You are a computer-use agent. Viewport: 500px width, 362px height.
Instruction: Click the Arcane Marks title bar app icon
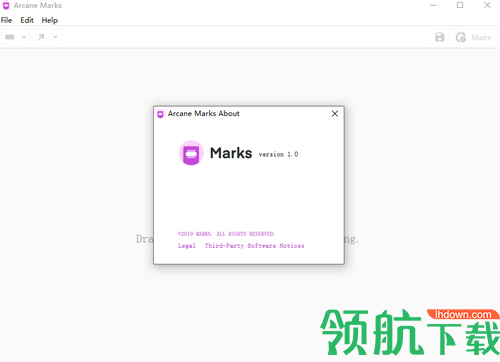click(6, 5)
